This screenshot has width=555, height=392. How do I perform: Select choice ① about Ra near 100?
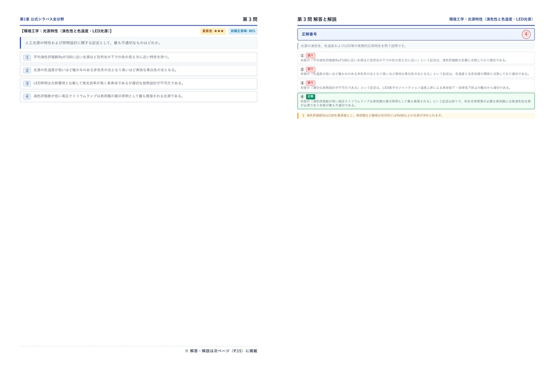click(x=138, y=57)
